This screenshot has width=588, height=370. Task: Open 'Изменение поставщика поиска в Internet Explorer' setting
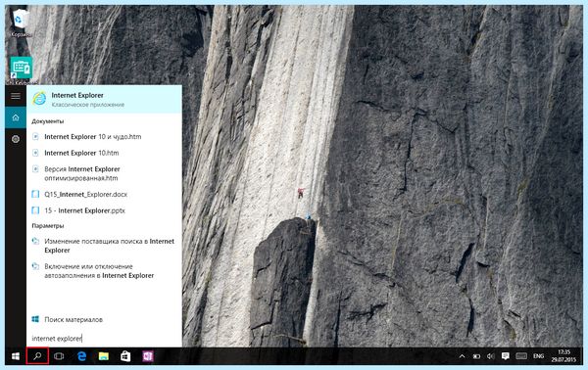click(104, 246)
